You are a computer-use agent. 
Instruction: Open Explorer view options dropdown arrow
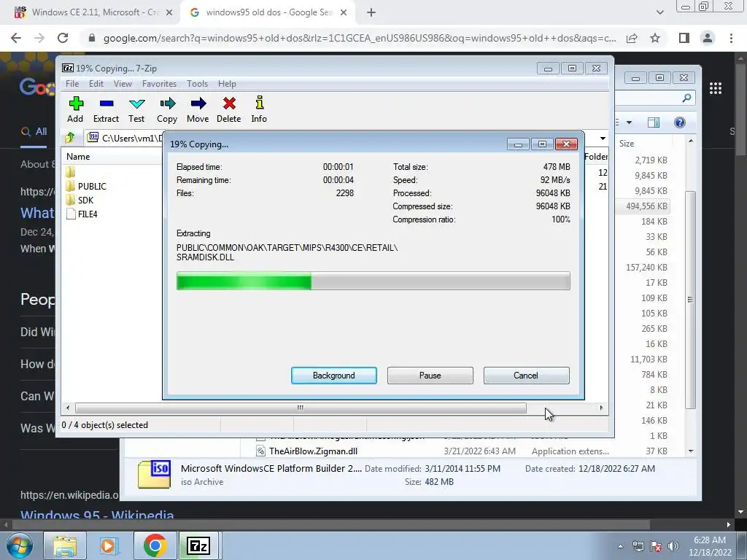(x=629, y=122)
